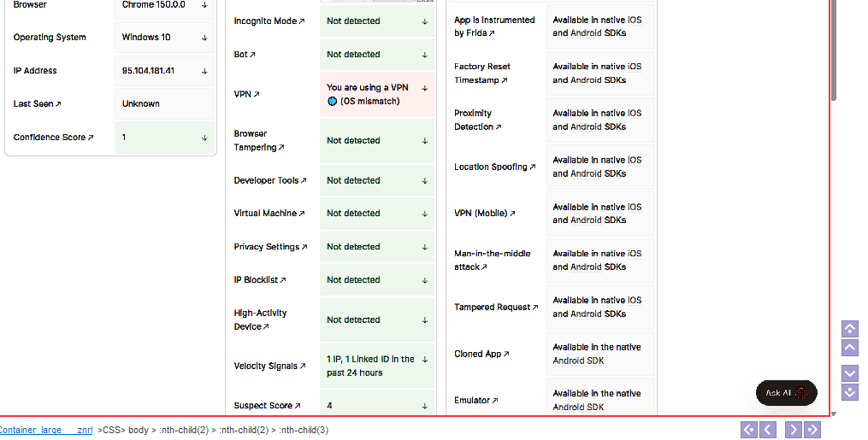Open the Location Spoofing link

tap(495, 167)
